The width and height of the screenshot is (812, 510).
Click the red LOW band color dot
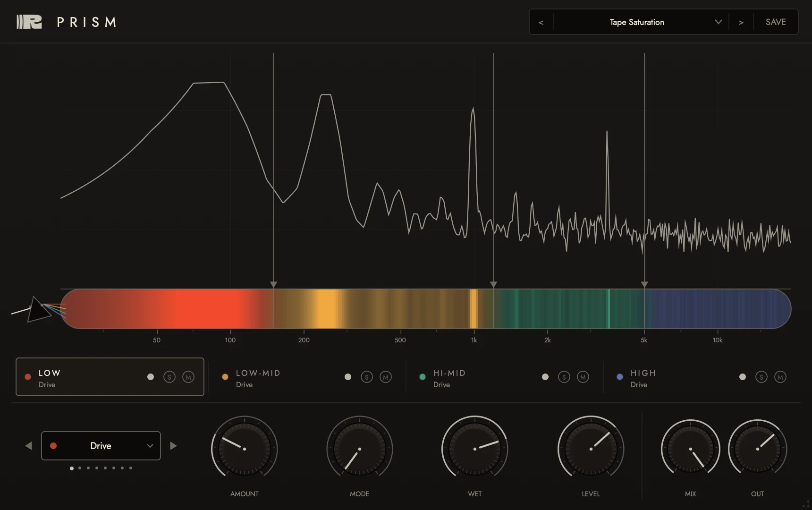28,377
